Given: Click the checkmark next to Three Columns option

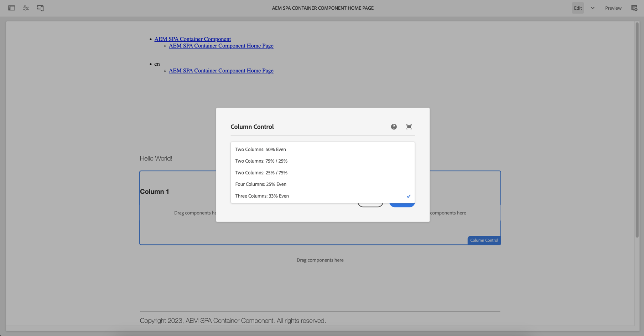Looking at the screenshot, I should pyautogui.click(x=408, y=196).
